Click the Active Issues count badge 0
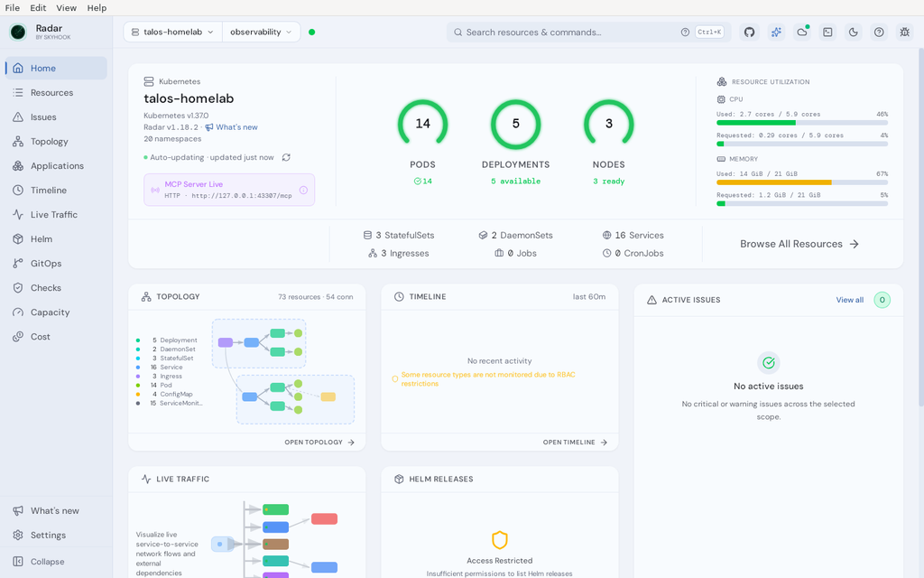This screenshot has width=924, height=578. point(882,300)
